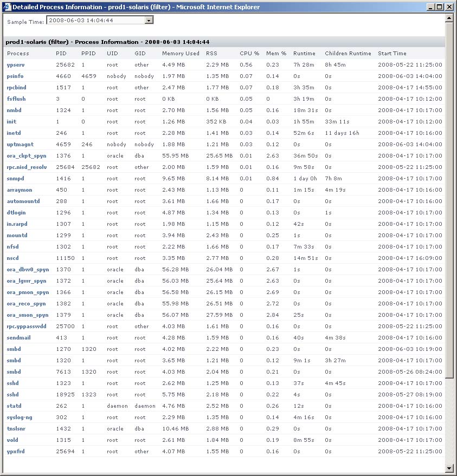The image size is (457, 476).
Task: Open the ypserv process link
Action: tap(16, 64)
